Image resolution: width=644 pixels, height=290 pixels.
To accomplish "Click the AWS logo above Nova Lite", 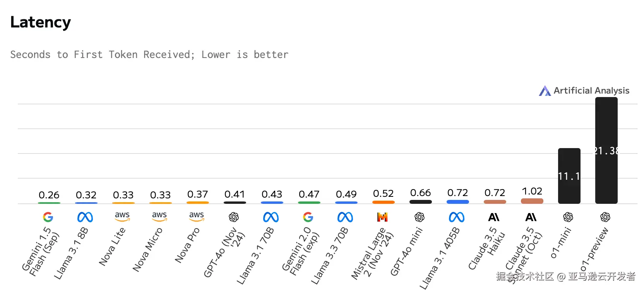I will pos(122,216).
